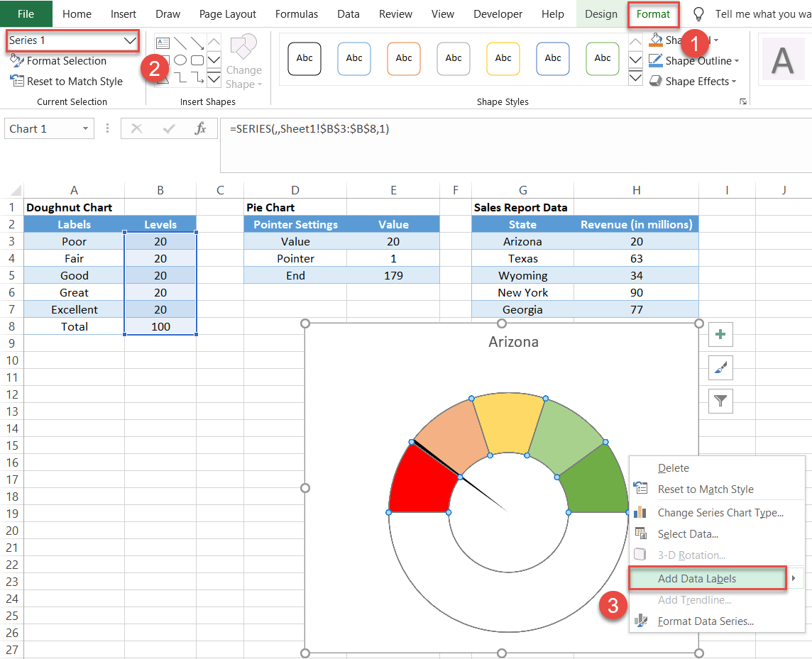The image size is (812, 659).
Task: Open Shape Effects
Action: tap(692, 81)
